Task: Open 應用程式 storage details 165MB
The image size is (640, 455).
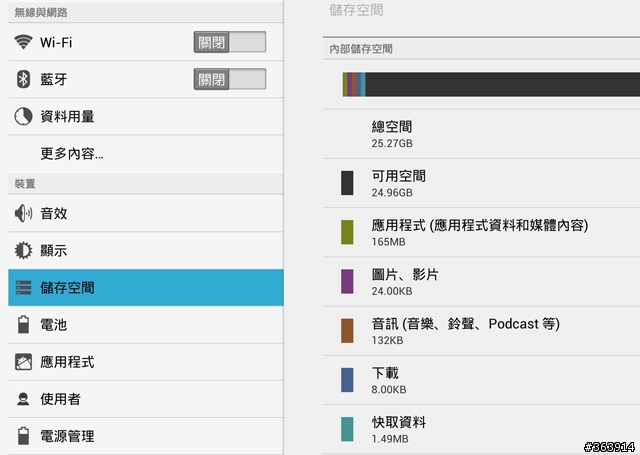Action: pos(481,232)
